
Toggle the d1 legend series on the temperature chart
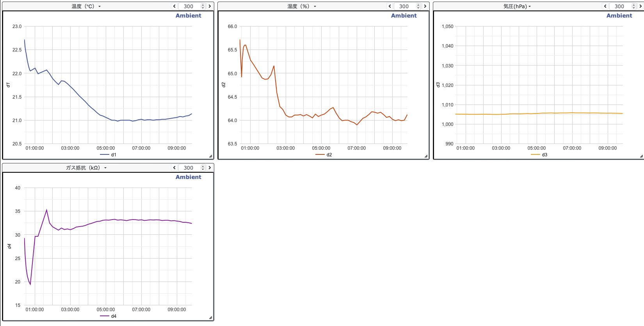[109, 155]
